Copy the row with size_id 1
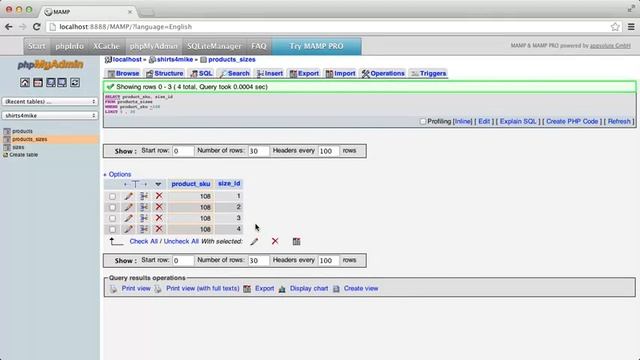This screenshot has width=640, height=360. click(x=144, y=196)
